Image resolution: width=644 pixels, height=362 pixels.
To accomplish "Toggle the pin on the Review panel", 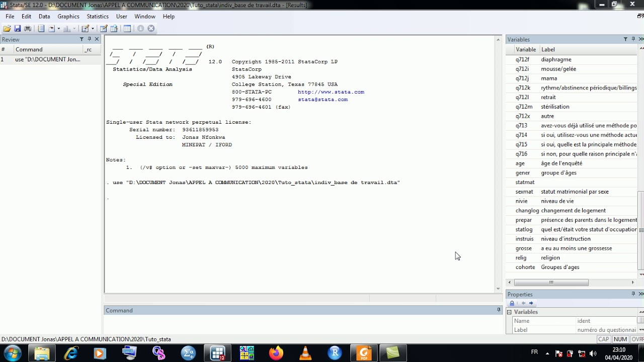I will click(90, 39).
